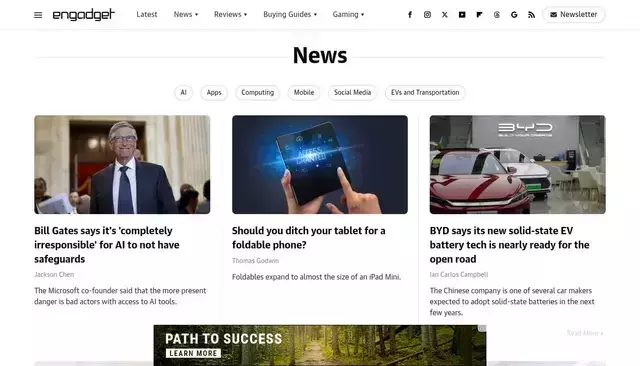Viewport: 640px width, 366px height.
Task: Expand the Reviews dropdown menu
Action: (231, 14)
